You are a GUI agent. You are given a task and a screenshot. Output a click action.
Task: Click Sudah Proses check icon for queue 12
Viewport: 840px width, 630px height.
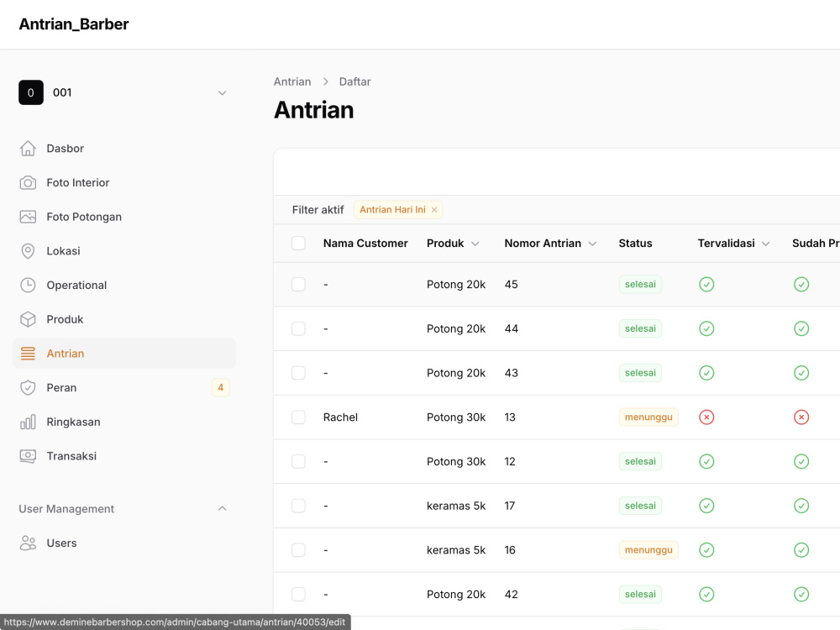pyautogui.click(x=801, y=462)
